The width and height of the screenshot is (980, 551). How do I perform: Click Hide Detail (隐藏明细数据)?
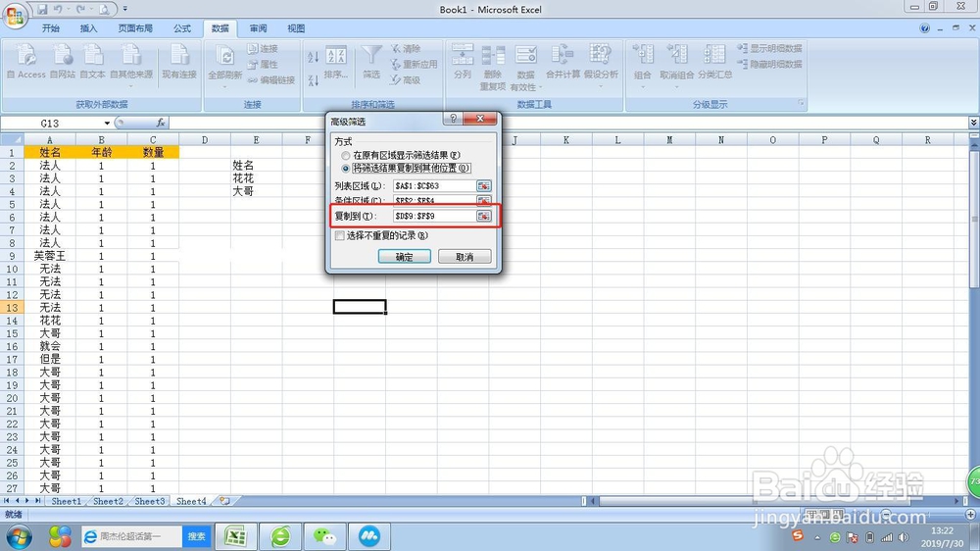tap(769, 64)
